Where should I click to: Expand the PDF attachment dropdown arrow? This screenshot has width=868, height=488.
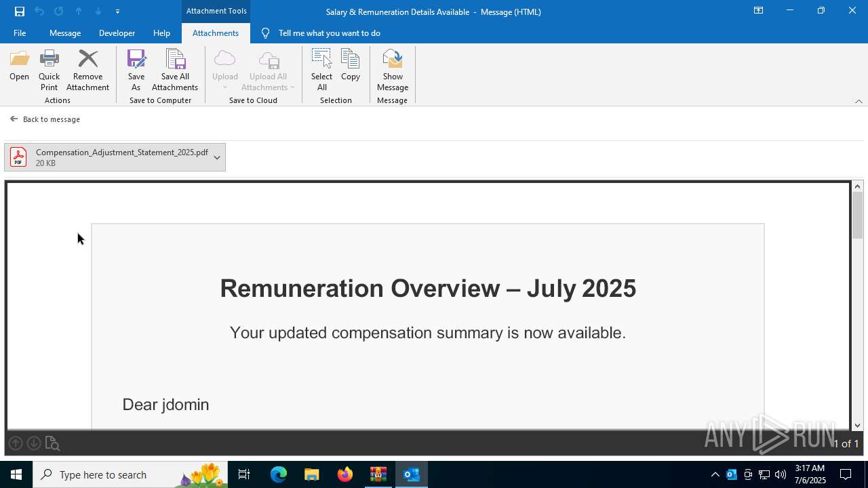pos(217,157)
